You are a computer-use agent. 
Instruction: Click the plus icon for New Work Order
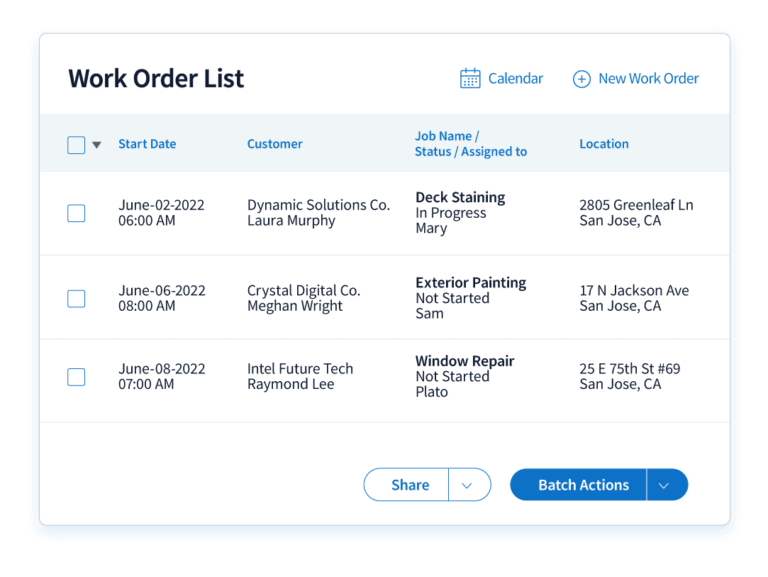click(581, 79)
